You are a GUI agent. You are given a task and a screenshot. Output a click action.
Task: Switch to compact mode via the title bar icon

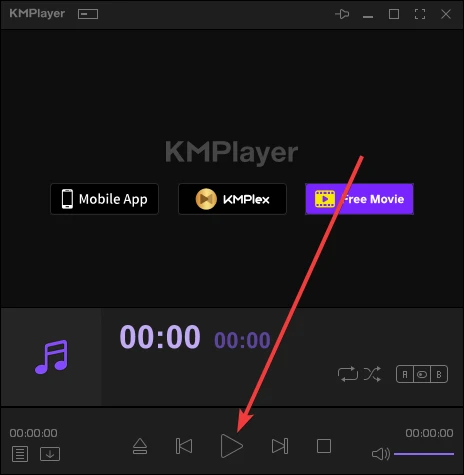click(88, 14)
